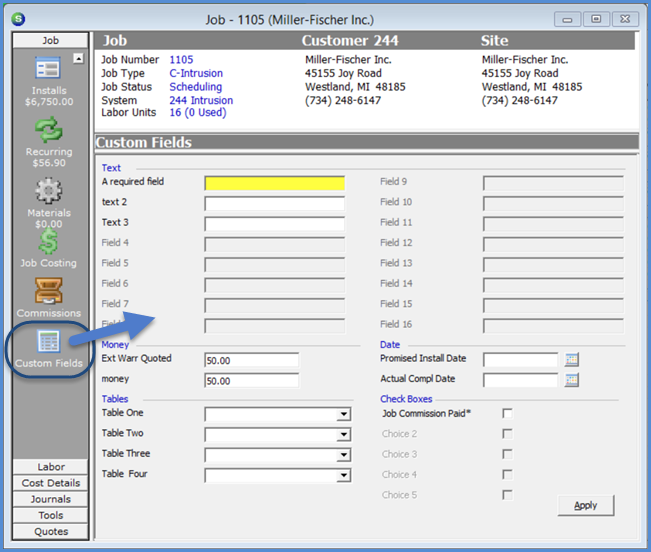Open the Tools sidebar section
Screen dimensions: 651x552
51,515
